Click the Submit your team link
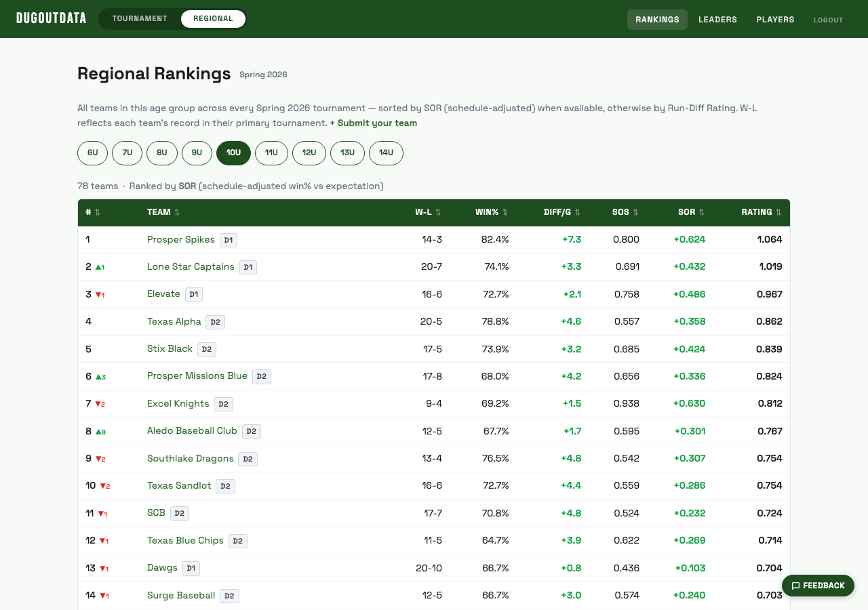Screen dimensions: 868x610 pyautogui.click(x=373, y=123)
